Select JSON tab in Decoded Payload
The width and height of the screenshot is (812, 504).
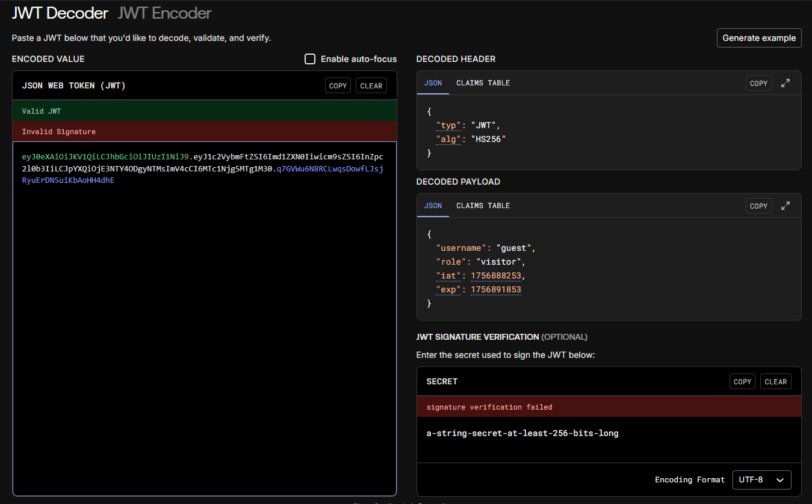[x=433, y=206]
